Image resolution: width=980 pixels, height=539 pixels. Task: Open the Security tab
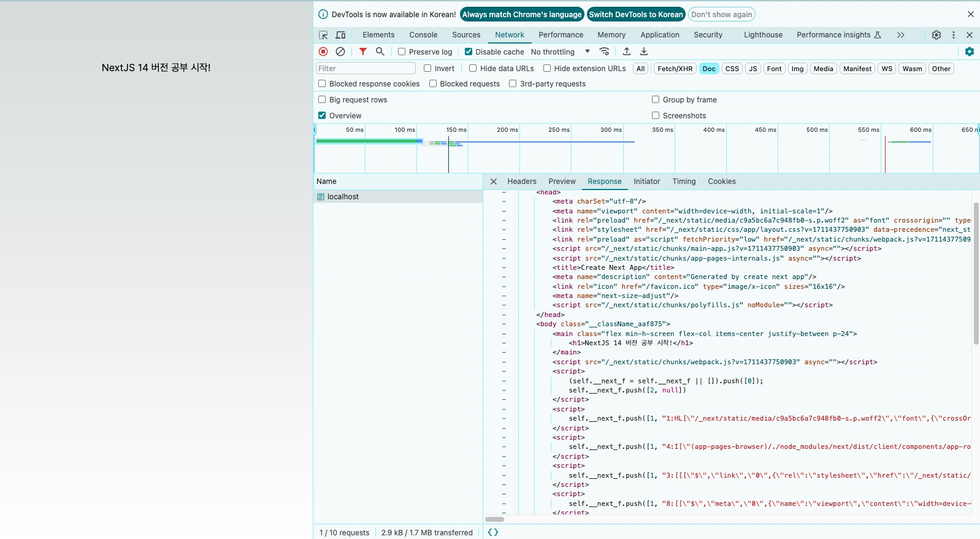pos(708,35)
